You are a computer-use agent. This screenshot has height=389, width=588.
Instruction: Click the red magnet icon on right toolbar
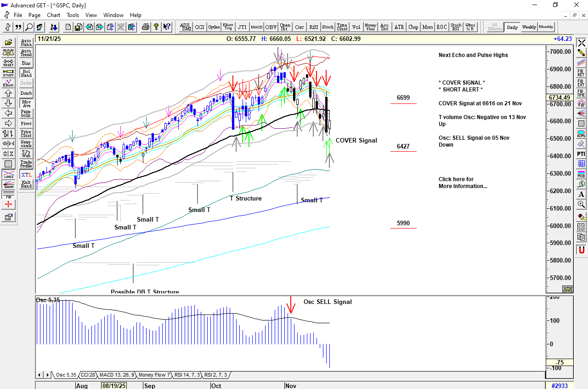click(582, 250)
